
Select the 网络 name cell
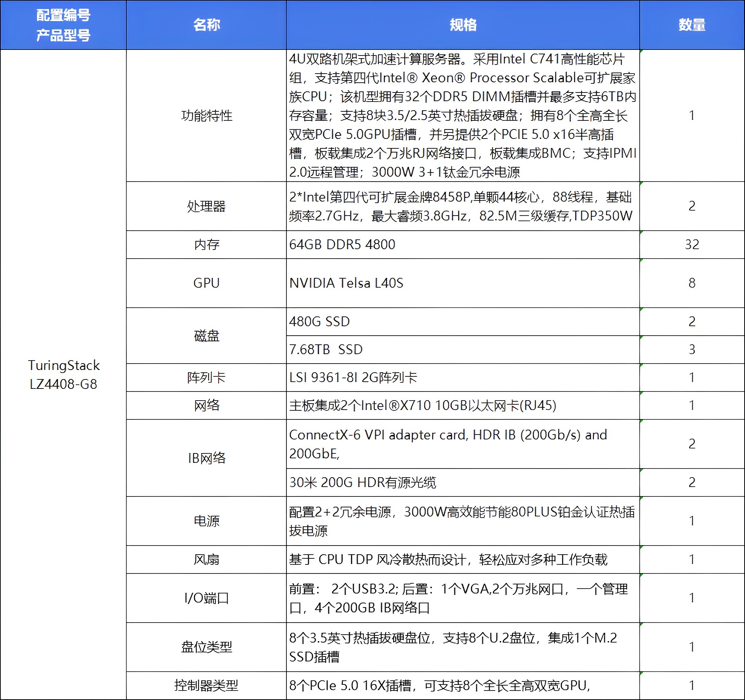(x=206, y=406)
